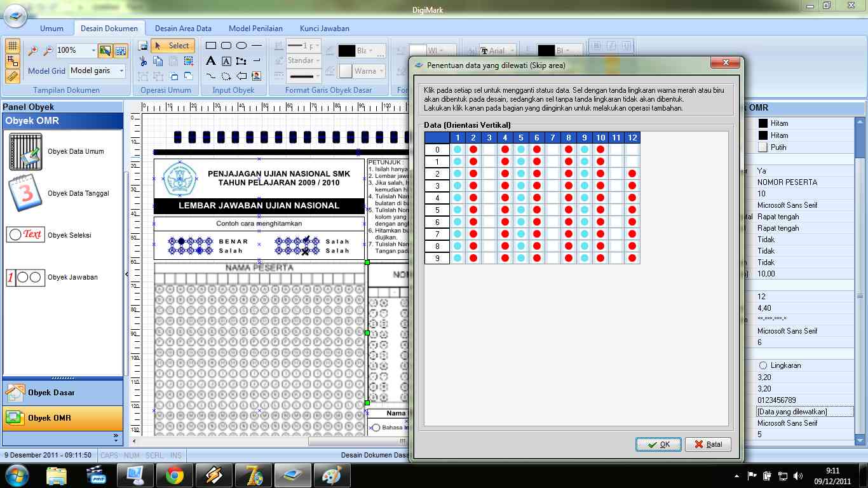Toggle empty cell row 0 column 3
The height and width of the screenshot is (488, 868).
click(489, 150)
